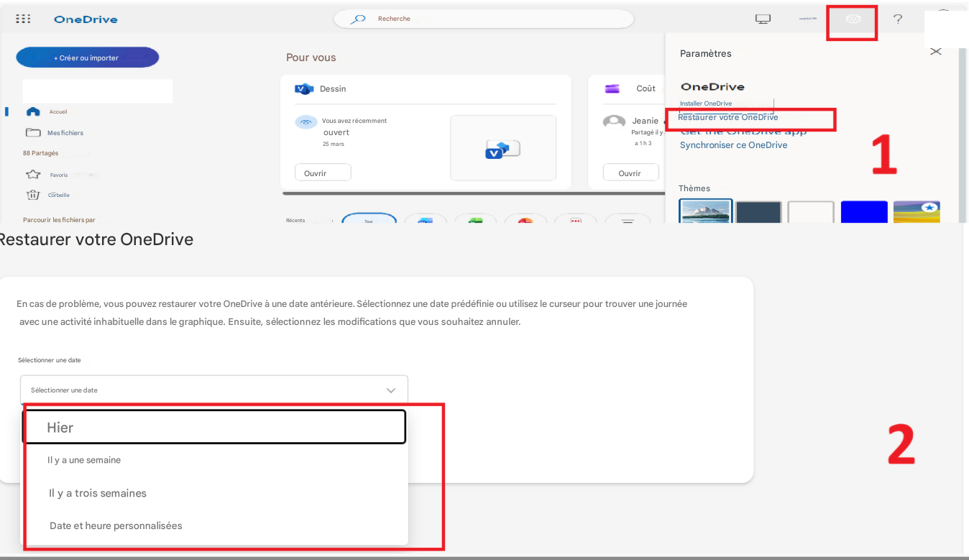Open the Corbeille trash icon
This screenshot has height=560, width=969.
[x=33, y=195]
